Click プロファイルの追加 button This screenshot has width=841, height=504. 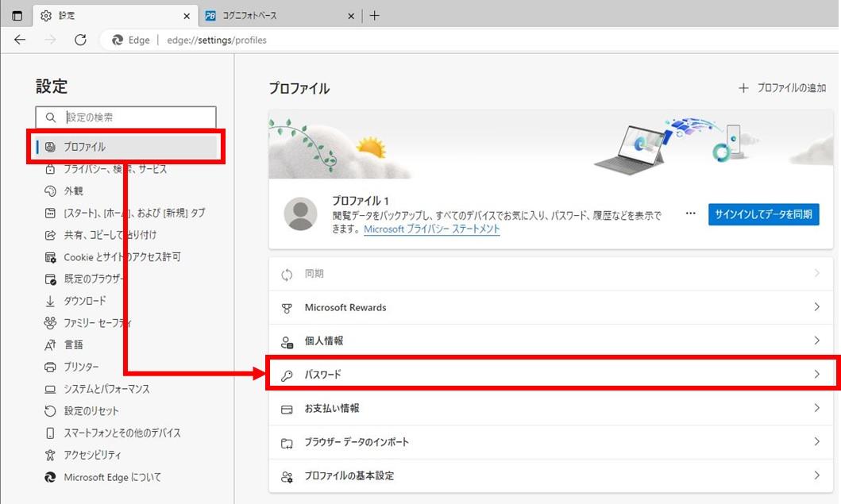point(782,88)
